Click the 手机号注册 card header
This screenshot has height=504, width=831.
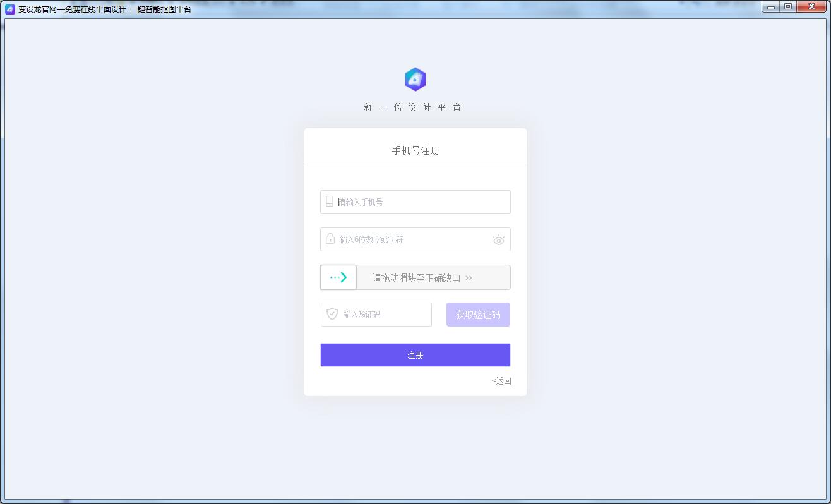pyautogui.click(x=415, y=150)
